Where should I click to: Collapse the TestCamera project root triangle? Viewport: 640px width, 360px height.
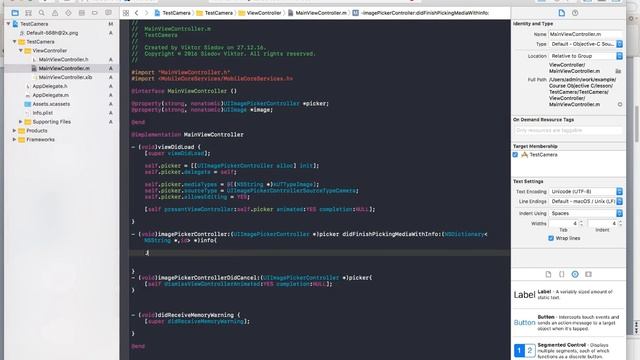[8, 24]
